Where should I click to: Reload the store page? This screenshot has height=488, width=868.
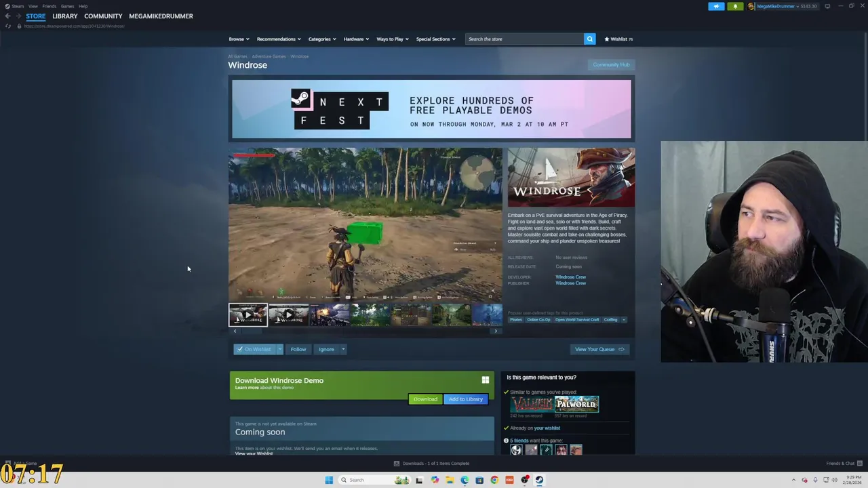(7, 26)
